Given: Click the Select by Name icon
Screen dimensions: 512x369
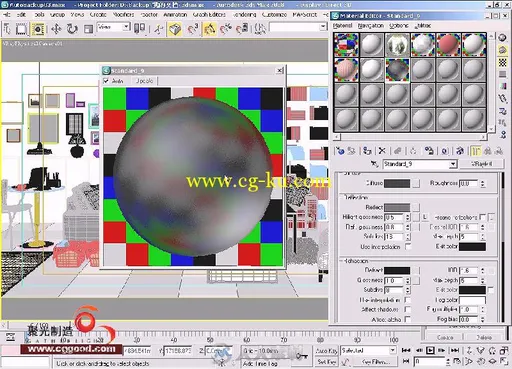Looking at the screenshot, I should point(7,29).
